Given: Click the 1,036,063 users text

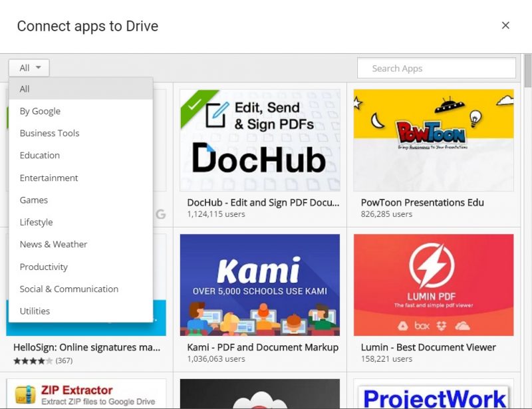Looking at the screenshot, I should click(x=215, y=358).
